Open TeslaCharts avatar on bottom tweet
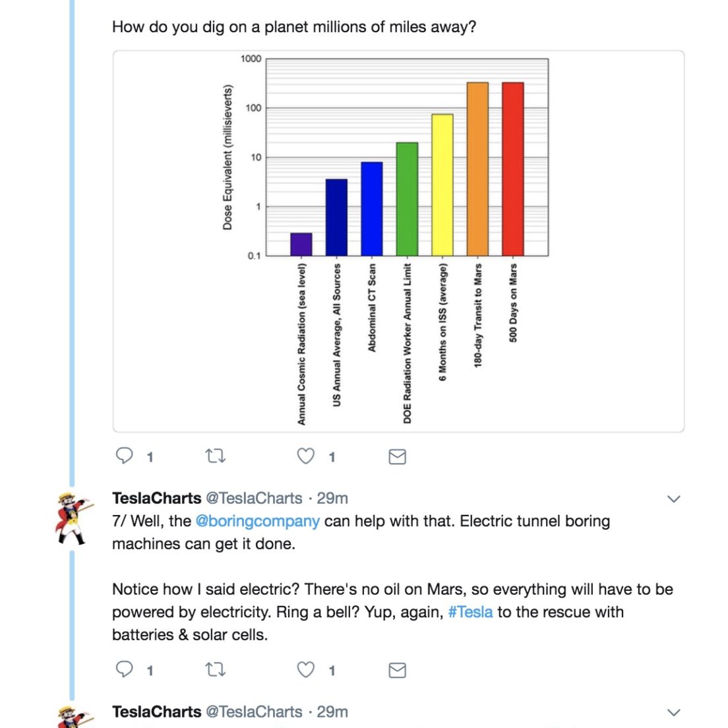Screen dimensions: 728x728 tap(73, 716)
